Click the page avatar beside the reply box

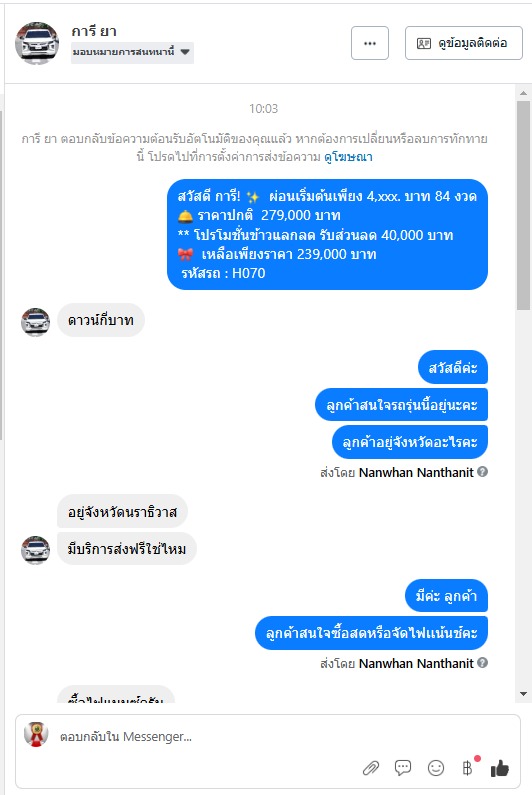point(36,735)
